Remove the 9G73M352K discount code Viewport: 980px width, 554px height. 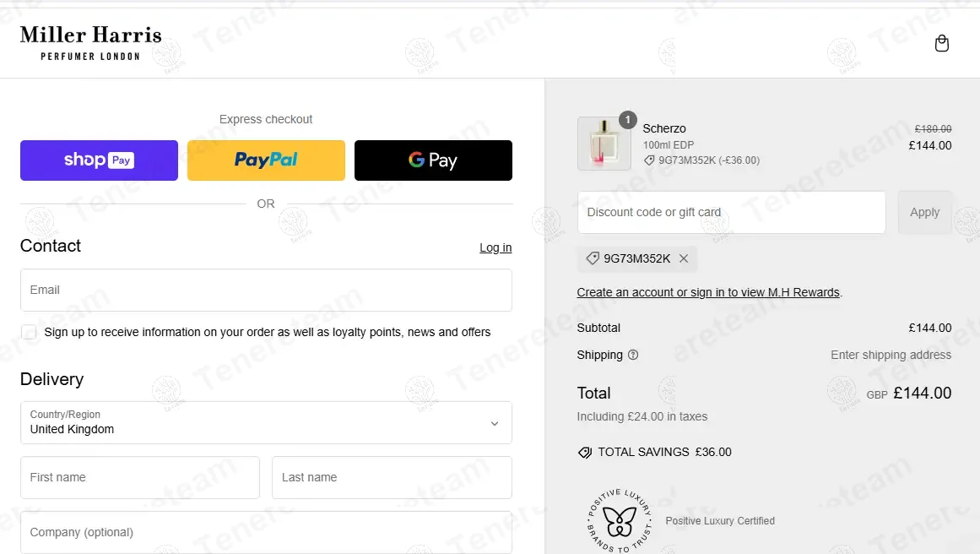pos(684,259)
